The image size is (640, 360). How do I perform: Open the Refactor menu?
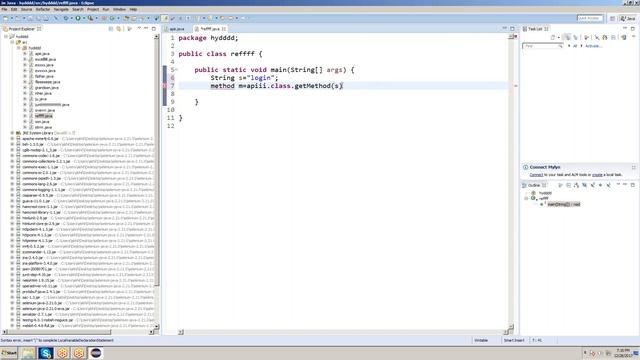coord(43,9)
